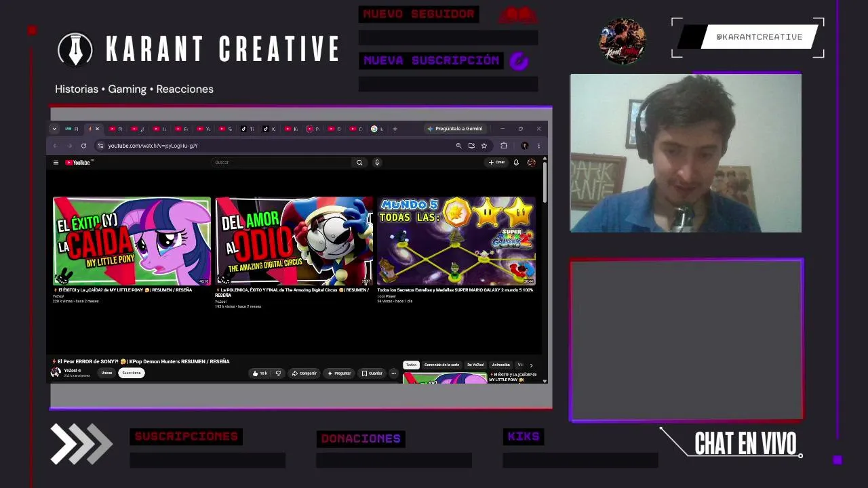Select the "Todos" filter chip
Screen dimensions: 868x488
click(411, 365)
